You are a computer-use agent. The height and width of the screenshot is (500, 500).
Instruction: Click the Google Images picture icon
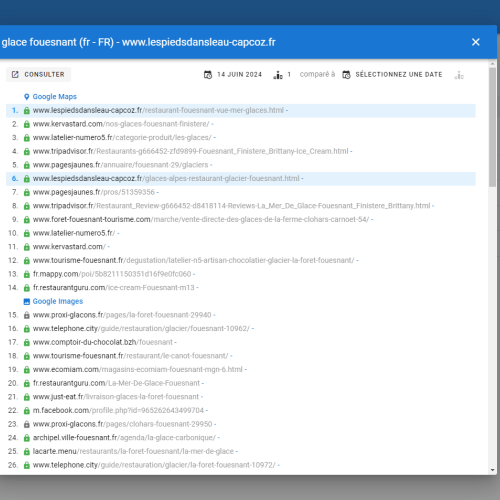click(x=27, y=302)
